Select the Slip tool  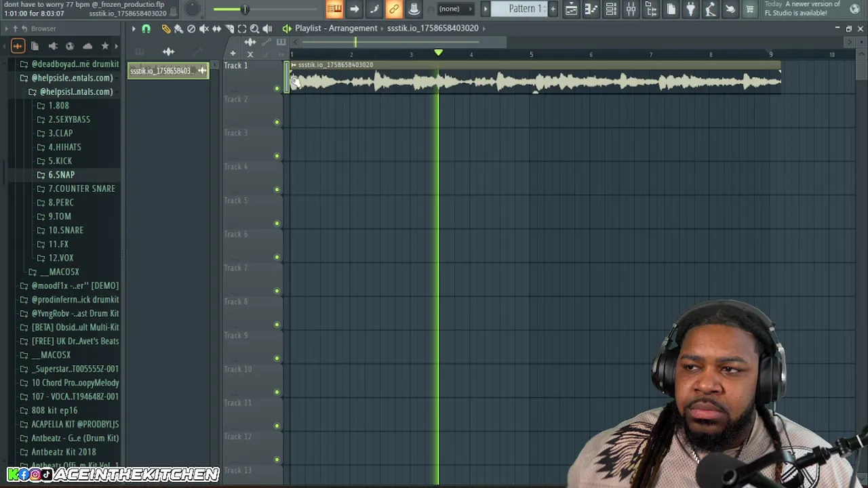[216, 28]
